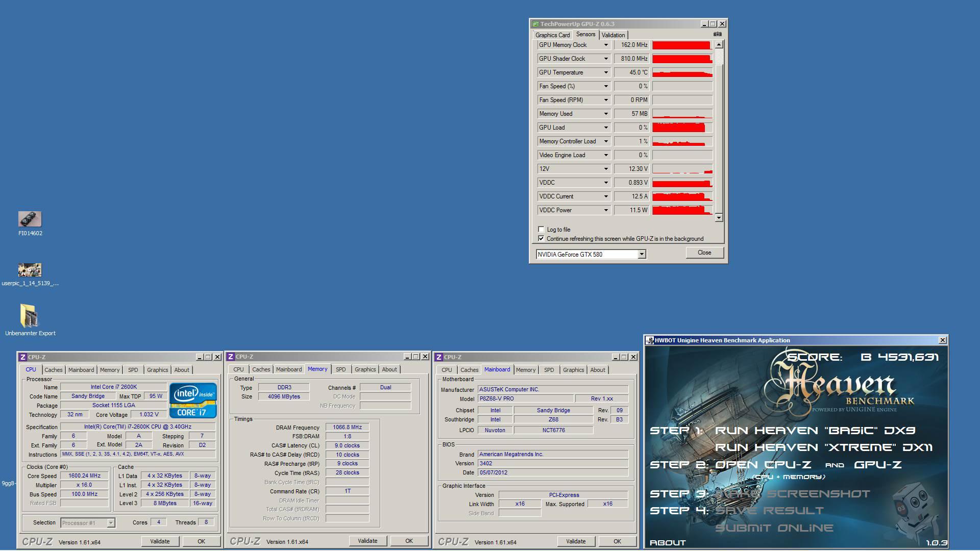Viewport: 980px width, 551px height.
Task: Click GPU-Z sensor list scroll up arrow
Action: pos(719,45)
